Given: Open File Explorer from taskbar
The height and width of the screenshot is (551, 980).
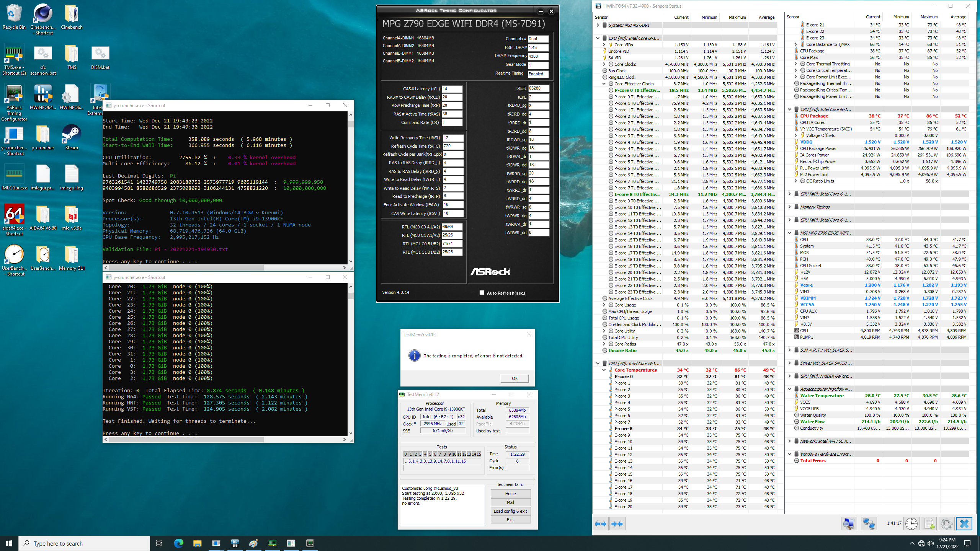Looking at the screenshot, I should 197,543.
